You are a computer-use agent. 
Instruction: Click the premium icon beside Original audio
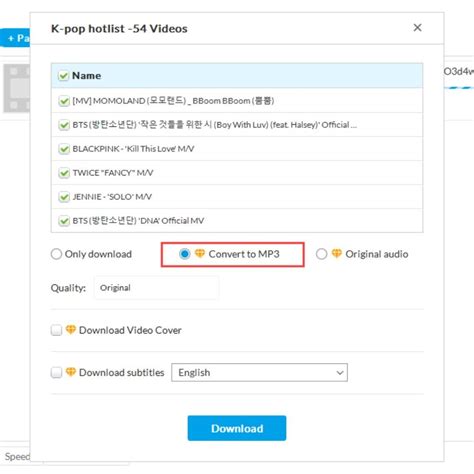click(337, 253)
